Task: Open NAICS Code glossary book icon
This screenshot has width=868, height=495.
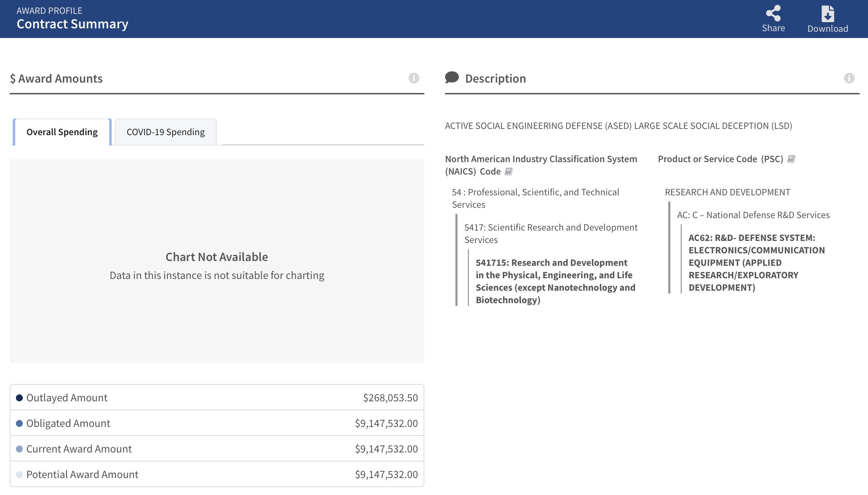Action: click(508, 171)
